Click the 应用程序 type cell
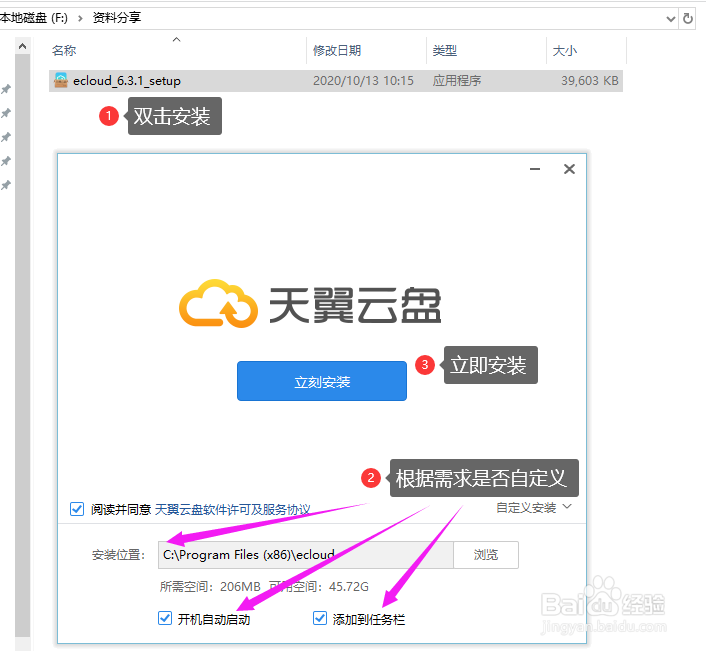 coord(457,81)
